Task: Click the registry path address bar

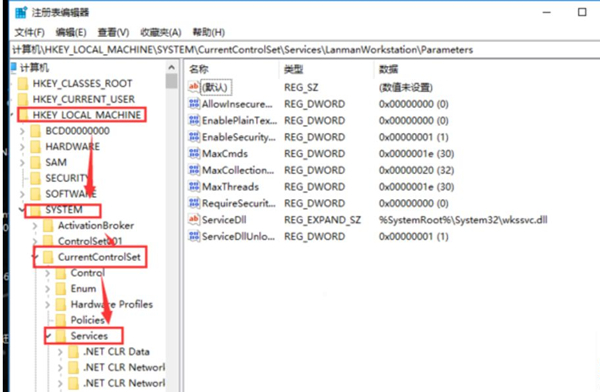Action: pos(305,50)
